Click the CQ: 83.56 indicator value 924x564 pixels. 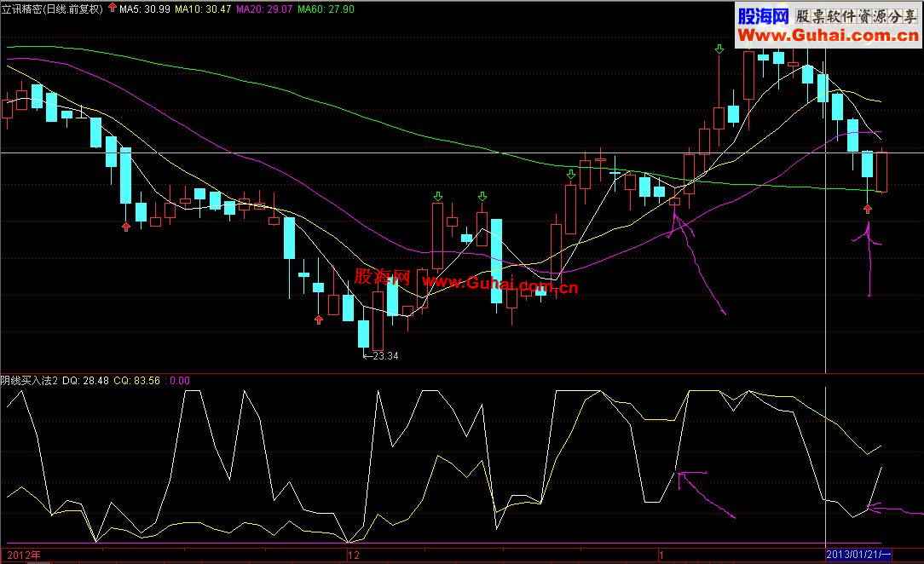(136, 380)
